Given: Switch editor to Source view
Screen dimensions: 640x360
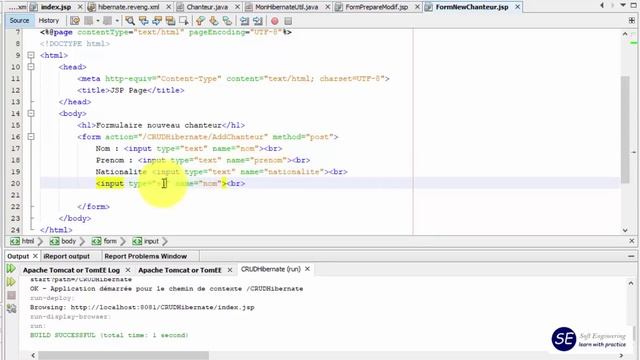Looking at the screenshot, I should pos(19,20).
